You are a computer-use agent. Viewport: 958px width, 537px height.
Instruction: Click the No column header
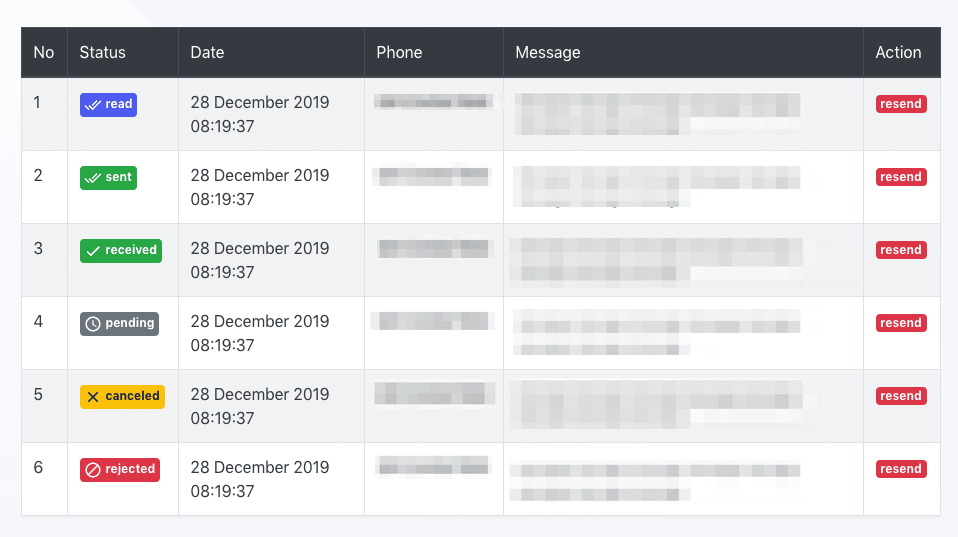pyautogui.click(x=44, y=52)
